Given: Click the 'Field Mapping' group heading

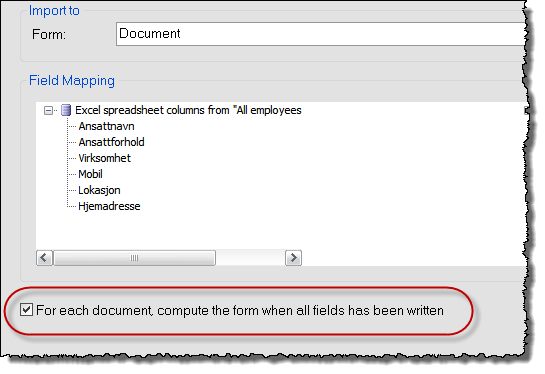Looking at the screenshot, I should point(72,81).
